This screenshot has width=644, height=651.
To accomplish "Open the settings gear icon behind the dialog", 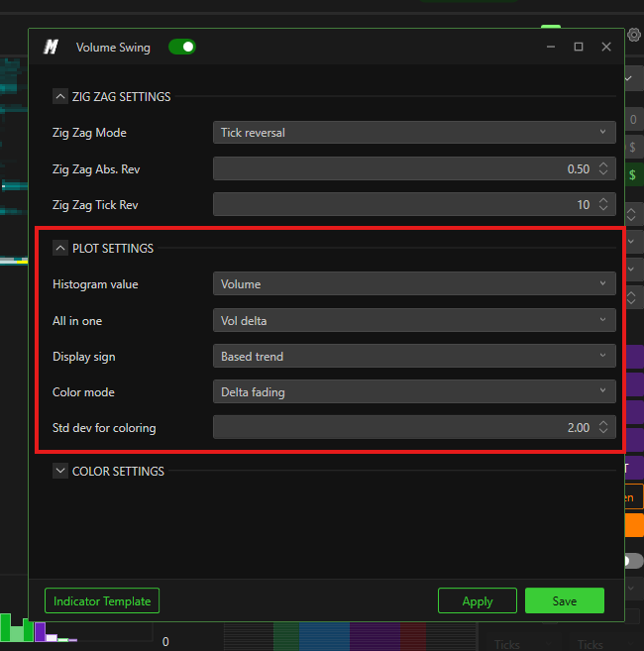I will [x=634, y=35].
